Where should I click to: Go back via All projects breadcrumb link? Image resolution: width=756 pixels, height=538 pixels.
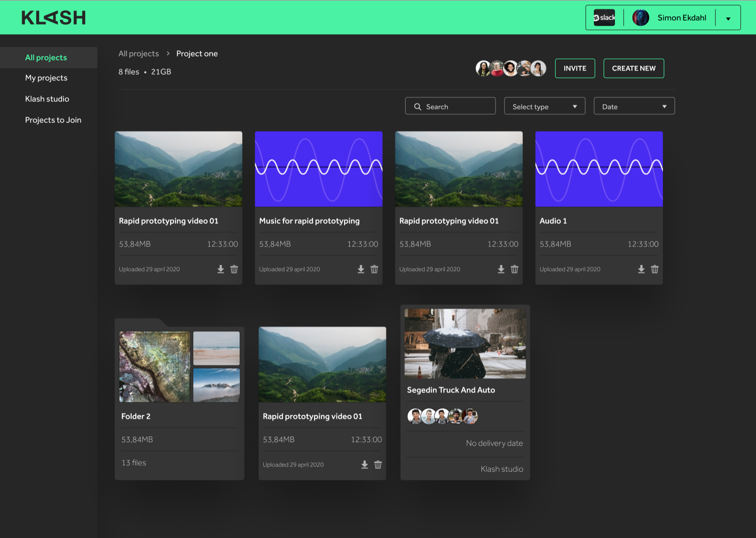[x=139, y=54]
